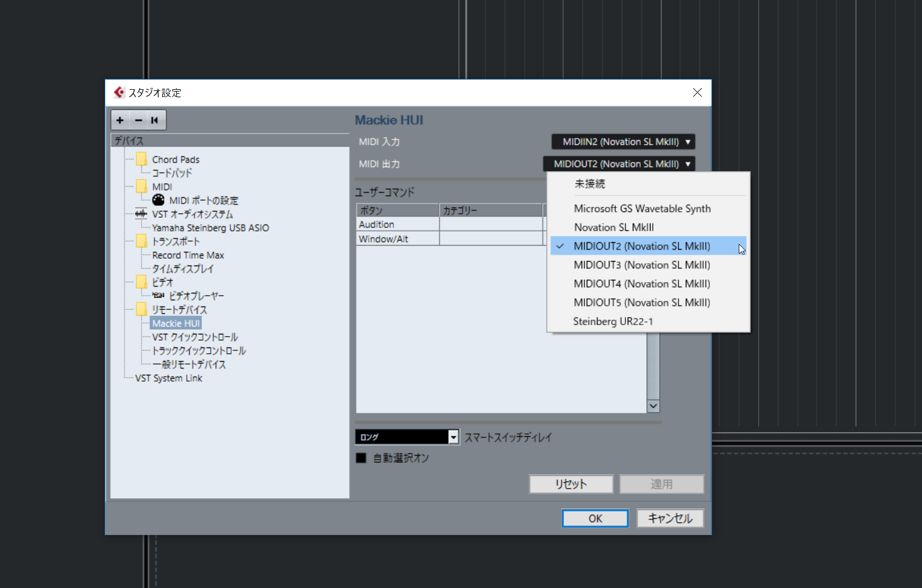
Task: Click the カテゴリー column header
Action: click(x=491, y=210)
